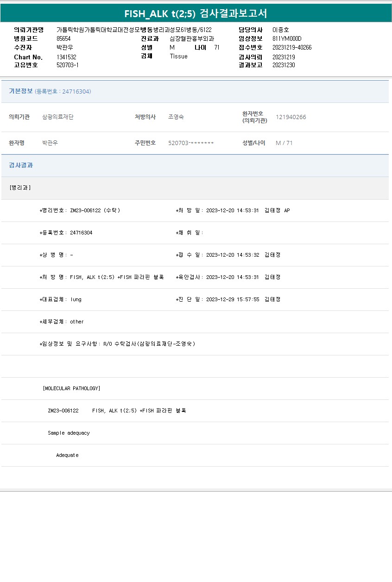Select resident number 520703-*******

coord(191,143)
